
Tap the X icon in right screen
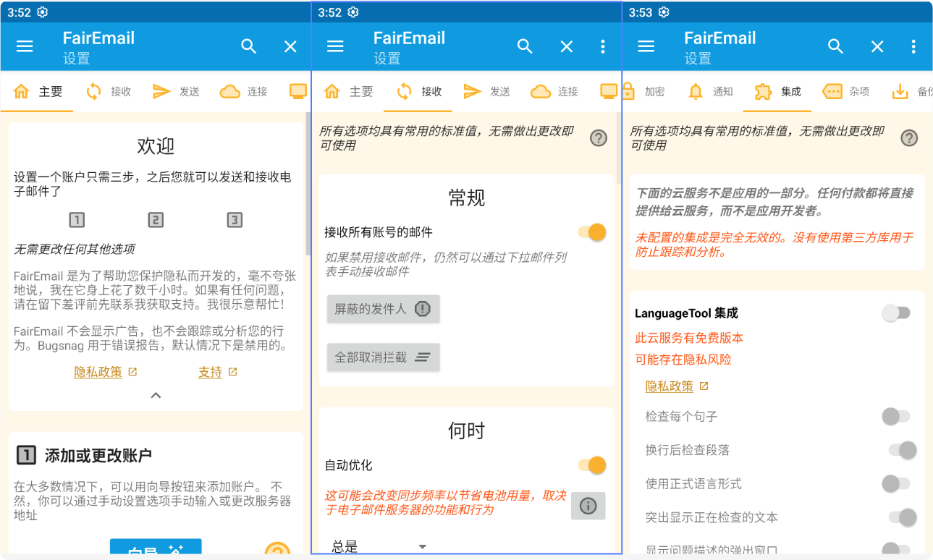pyautogui.click(x=877, y=46)
